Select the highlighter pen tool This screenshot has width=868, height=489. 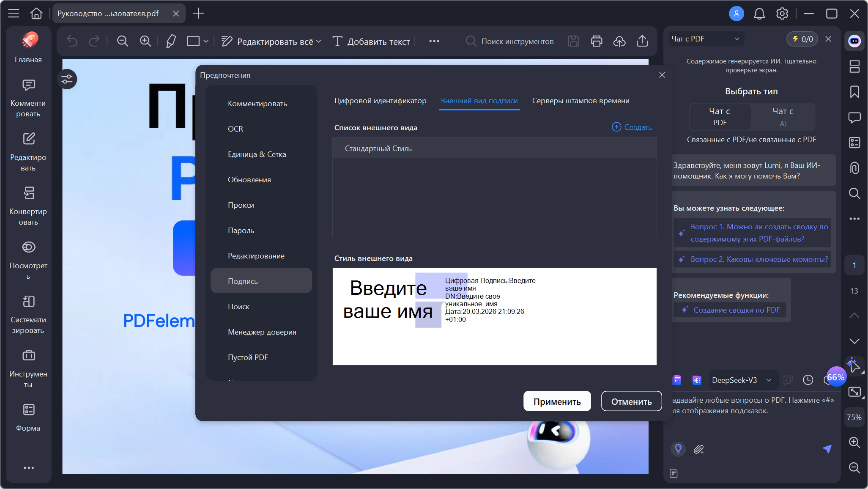pos(171,41)
